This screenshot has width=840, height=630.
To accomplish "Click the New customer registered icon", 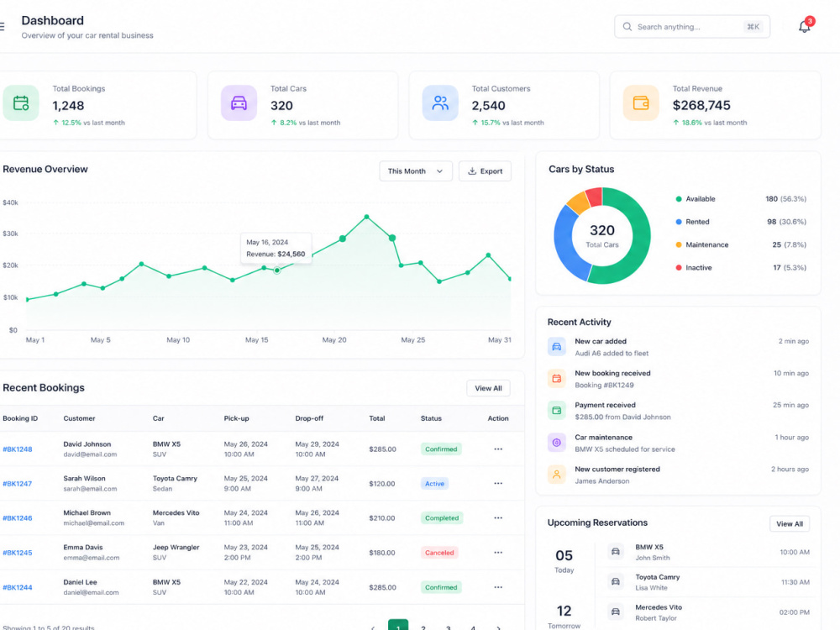I will tap(557, 475).
